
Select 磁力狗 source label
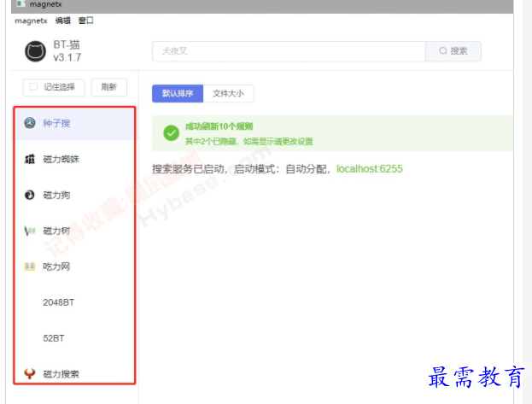(56, 195)
